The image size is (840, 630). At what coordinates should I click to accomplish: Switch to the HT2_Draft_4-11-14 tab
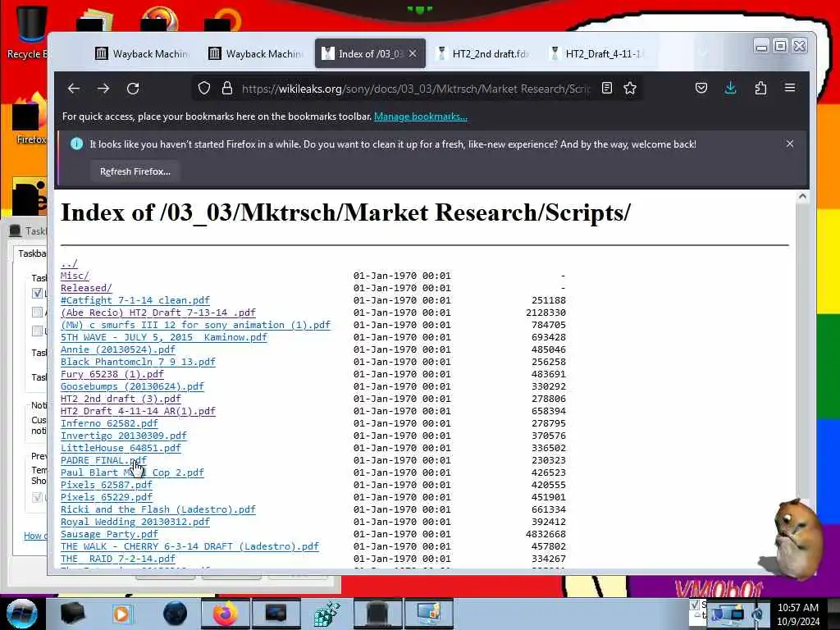[597, 53]
